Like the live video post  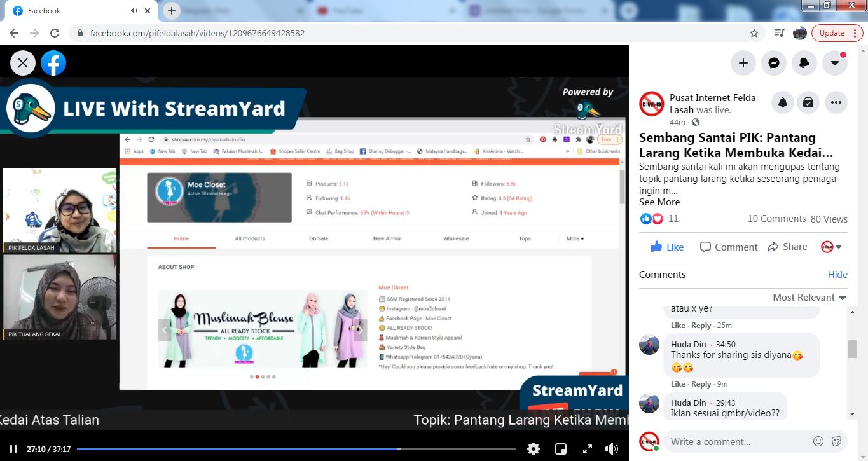[667, 247]
